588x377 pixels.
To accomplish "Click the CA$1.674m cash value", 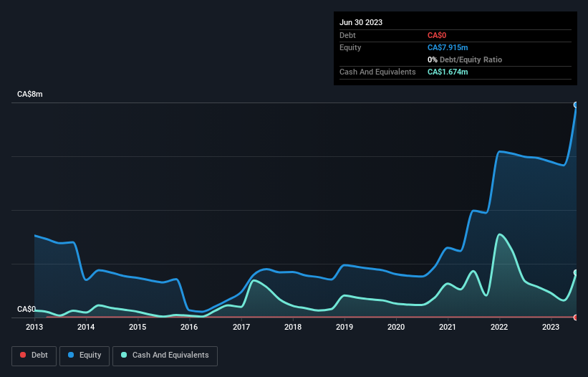I will coord(448,72).
